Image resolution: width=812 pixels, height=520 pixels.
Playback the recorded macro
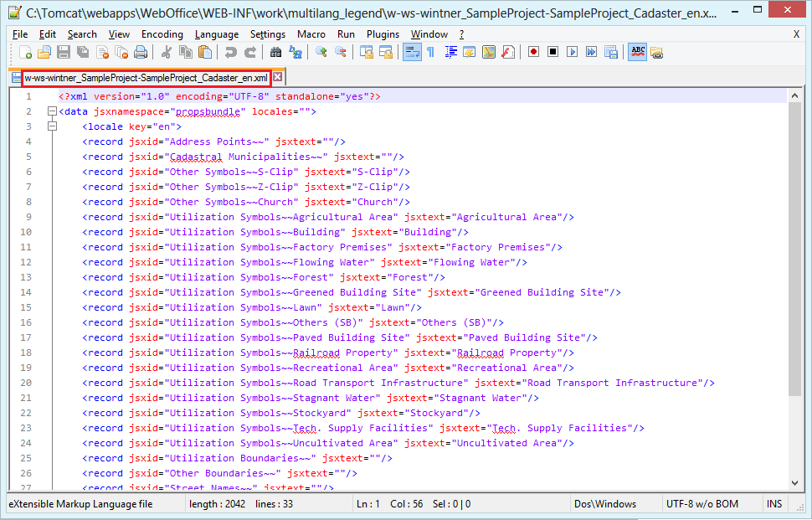click(573, 52)
